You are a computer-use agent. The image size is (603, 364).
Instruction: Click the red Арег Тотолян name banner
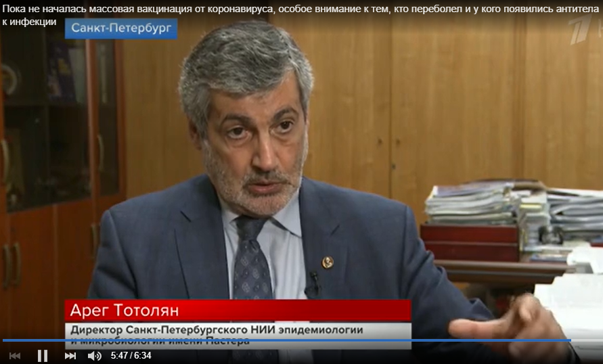pyautogui.click(x=238, y=311)
